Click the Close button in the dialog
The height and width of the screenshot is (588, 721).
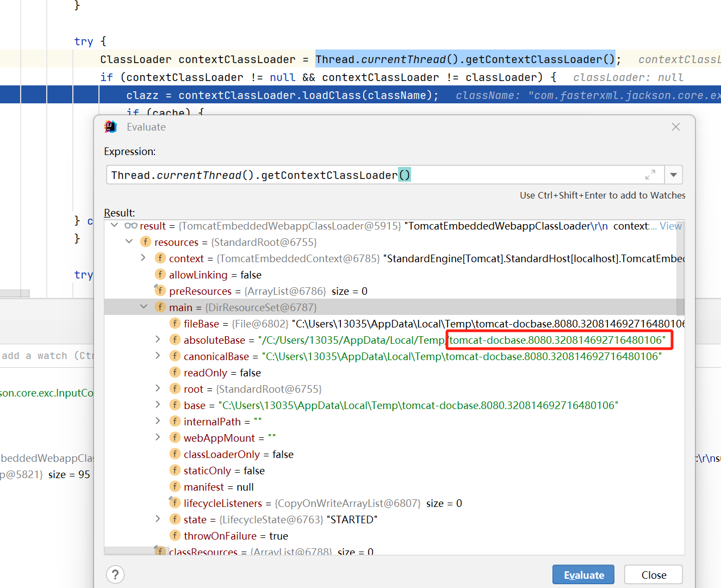point(654,575)
